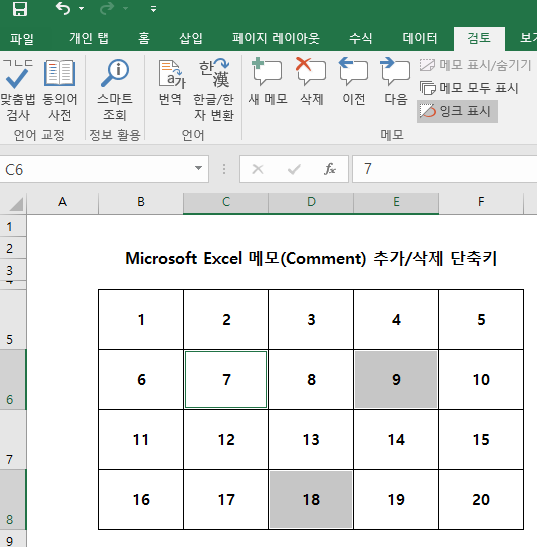This screenshot has height=547, width=537.
Task: Open the Undo history dropdown arrow
Action: pyautogui.click(x=82, y=8)
